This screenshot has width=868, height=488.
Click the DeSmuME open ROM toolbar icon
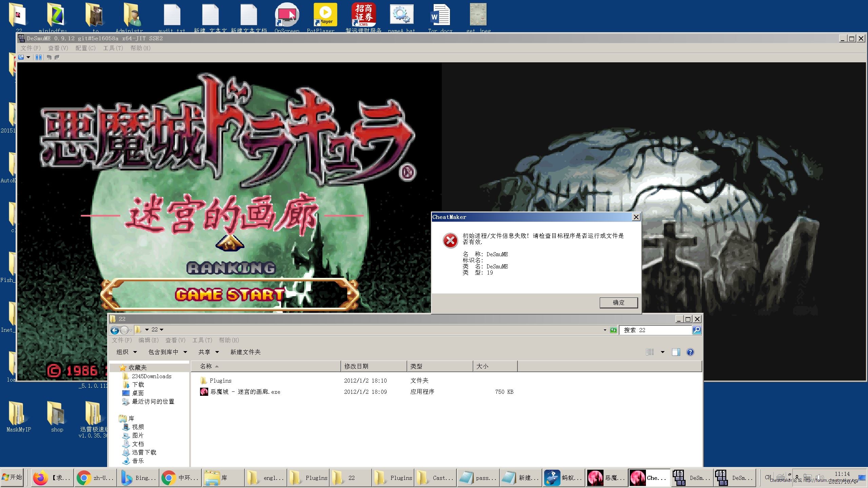(x=21, y=57)
